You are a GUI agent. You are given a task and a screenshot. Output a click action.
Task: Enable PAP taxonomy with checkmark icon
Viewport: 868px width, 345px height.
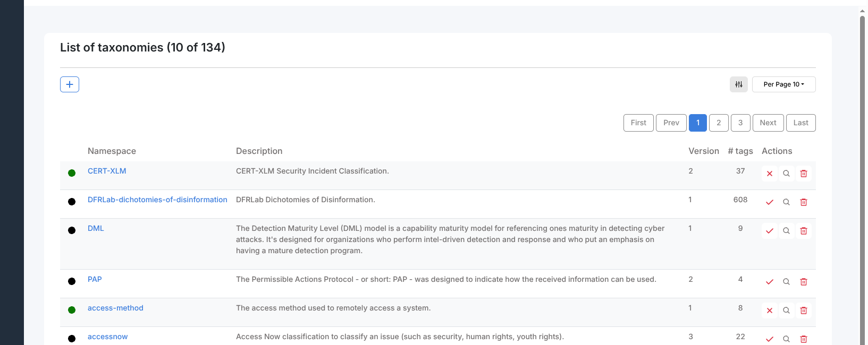769,282
